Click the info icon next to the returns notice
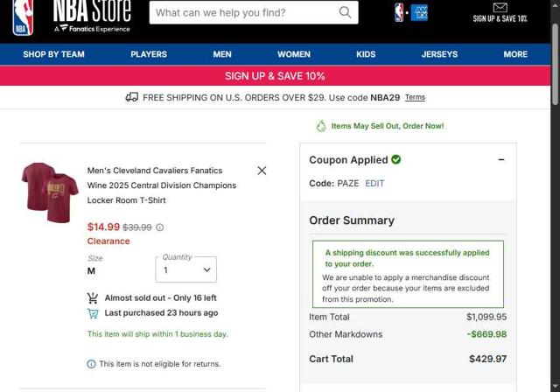Screen dimensions: 560x392 92,364
